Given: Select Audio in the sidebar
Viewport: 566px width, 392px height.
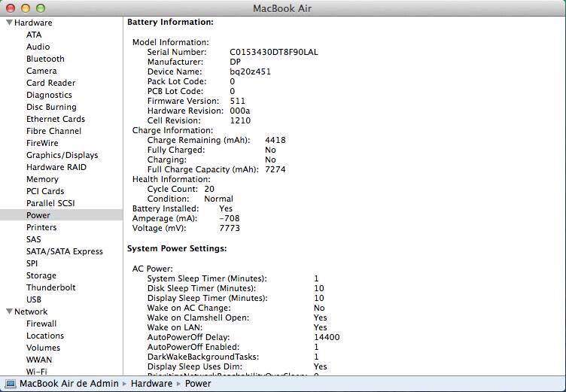Looking at the screenshot, I should click(38, 47).
